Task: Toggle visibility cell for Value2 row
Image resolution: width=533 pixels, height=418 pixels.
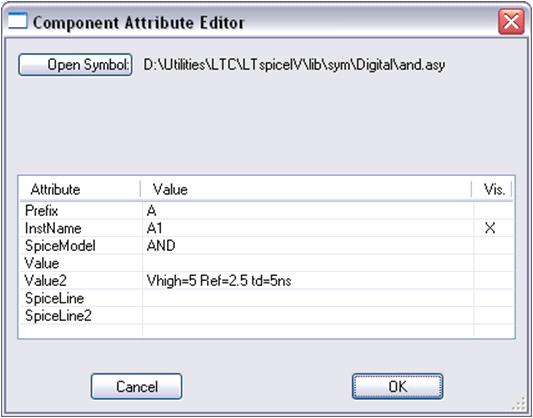Action: [x=493, y=281]
